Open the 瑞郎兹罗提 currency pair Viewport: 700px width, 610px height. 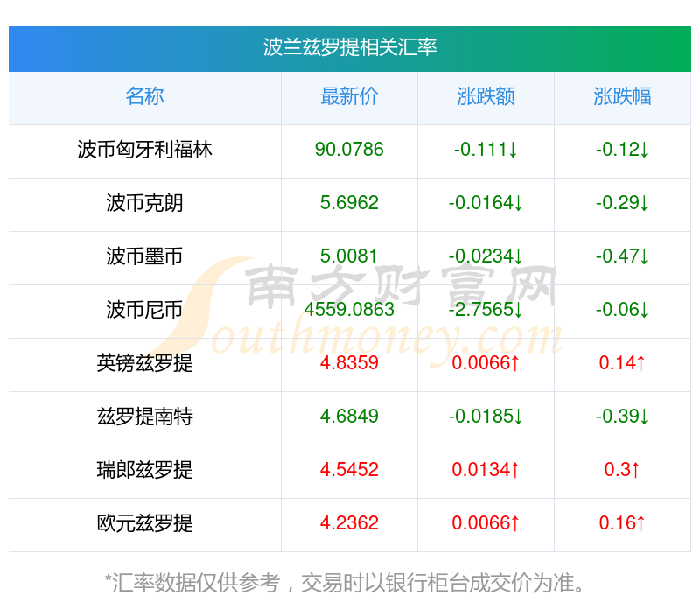[x=144, y=470]
